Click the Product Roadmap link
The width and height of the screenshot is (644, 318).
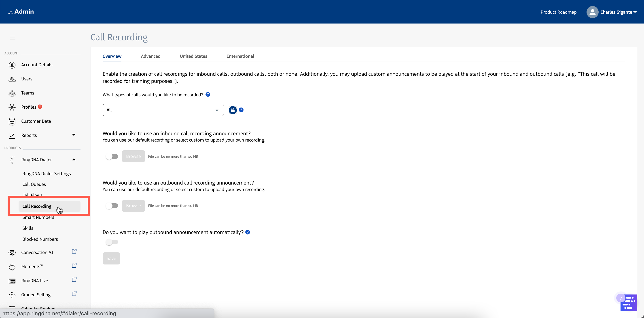[x=558, y=12]
